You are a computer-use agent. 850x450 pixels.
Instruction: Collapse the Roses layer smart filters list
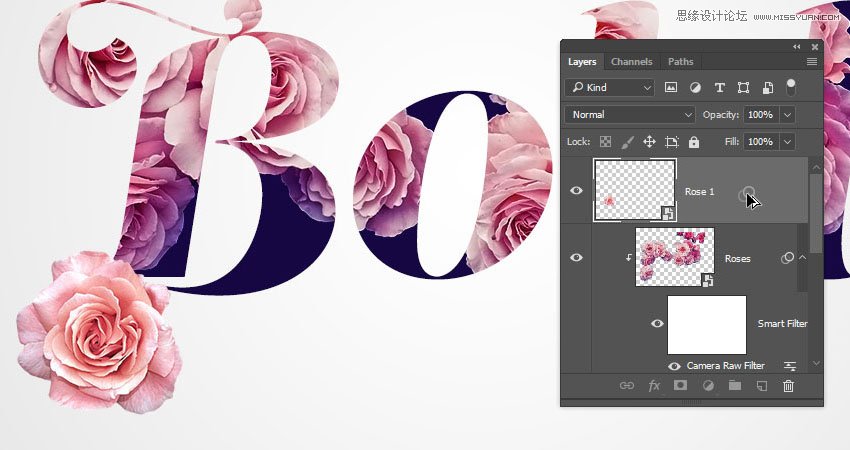click(802, 258)
